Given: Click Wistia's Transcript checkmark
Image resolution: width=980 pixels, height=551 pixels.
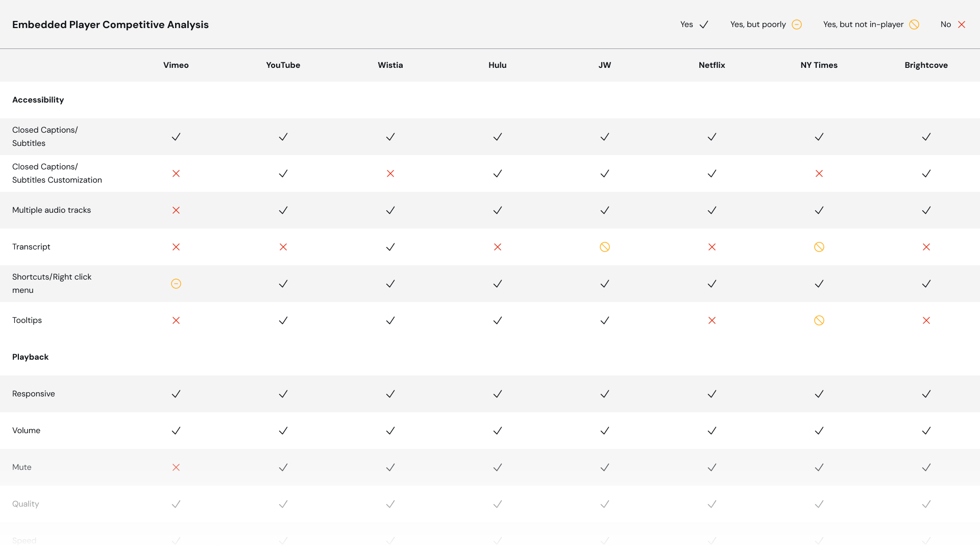Looking at the screenshot, I should tap(390, 247).
